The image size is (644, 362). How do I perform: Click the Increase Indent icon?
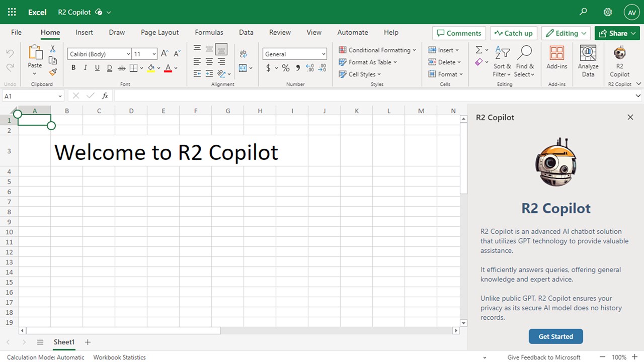coord(209,74)
